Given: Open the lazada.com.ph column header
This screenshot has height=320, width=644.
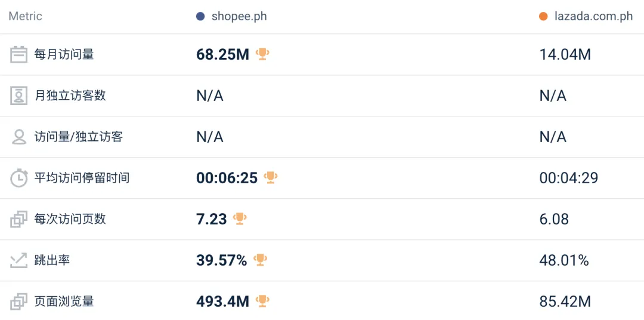Looking at the screenshot, I should [593, 17].
